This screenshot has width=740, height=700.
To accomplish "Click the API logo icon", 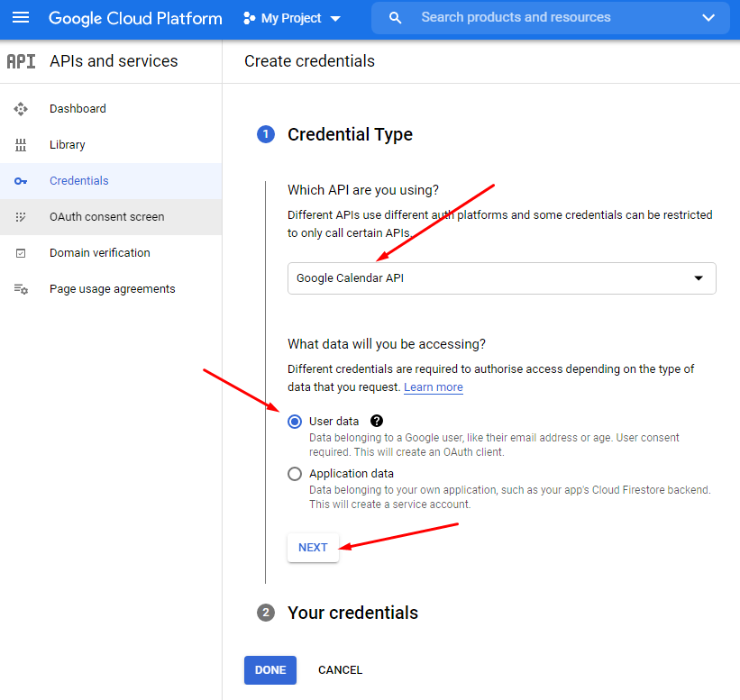I will [x=21, y=61].
